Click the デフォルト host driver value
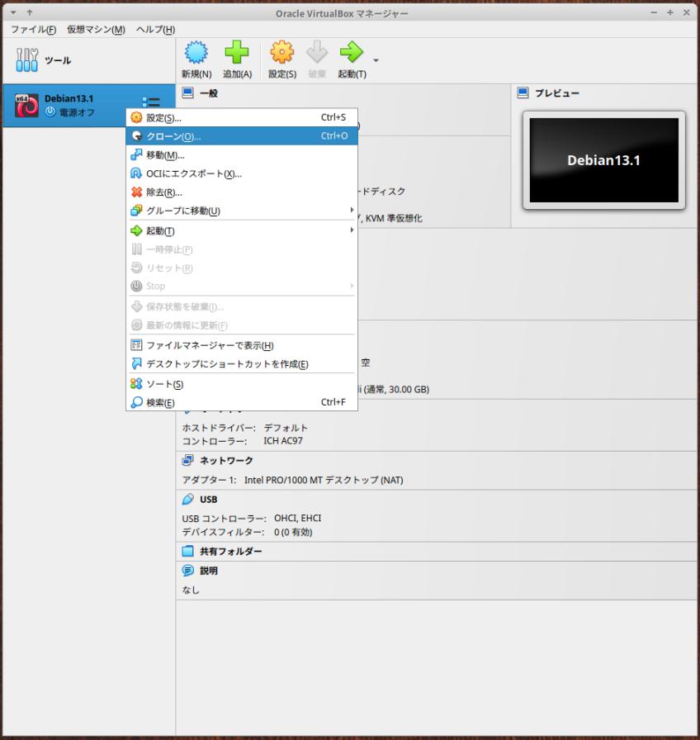 286,428
